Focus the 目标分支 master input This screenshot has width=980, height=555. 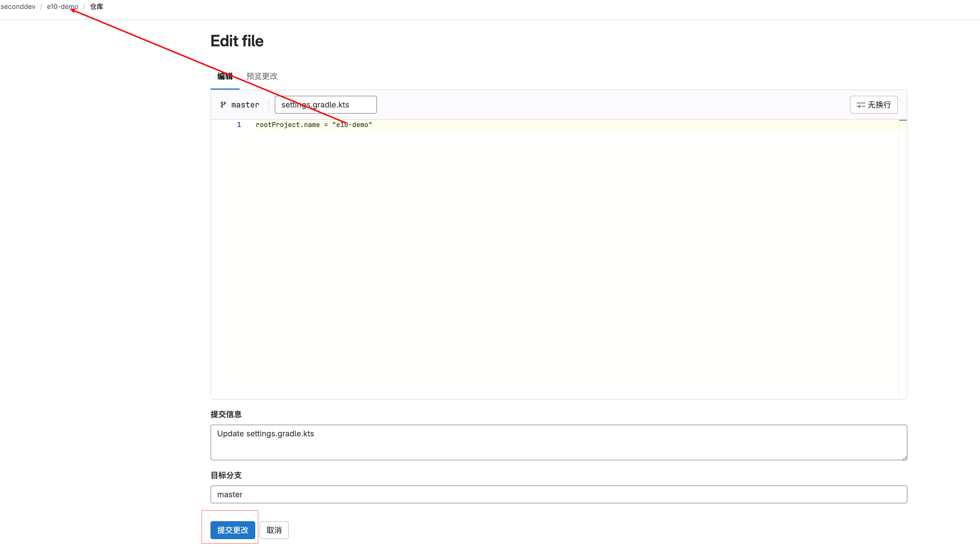(558, 494)
